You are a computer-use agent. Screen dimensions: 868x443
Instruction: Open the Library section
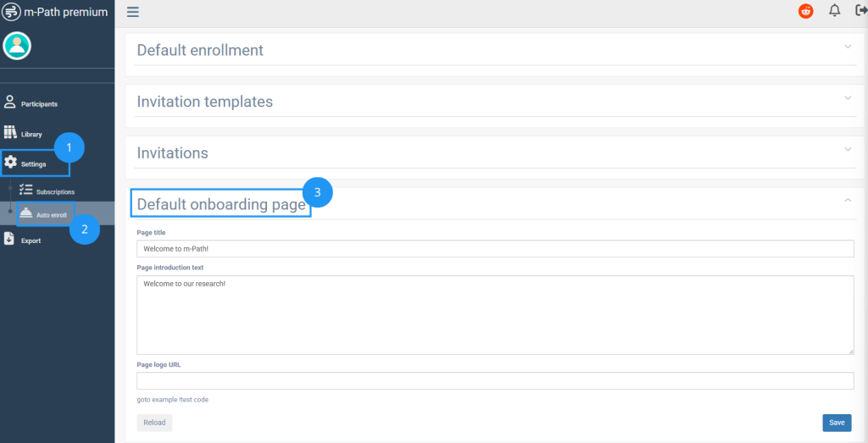click(x=31, y=134)
